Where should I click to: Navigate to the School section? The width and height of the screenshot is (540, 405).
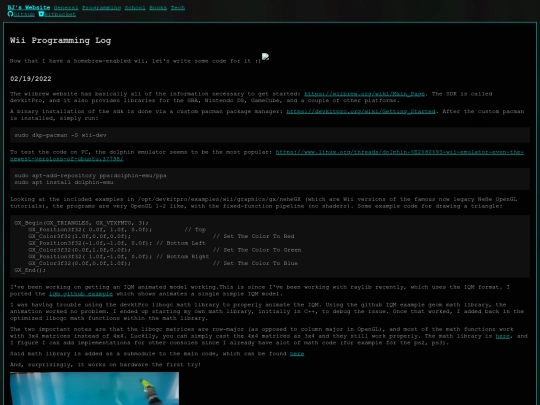point(135,8)
